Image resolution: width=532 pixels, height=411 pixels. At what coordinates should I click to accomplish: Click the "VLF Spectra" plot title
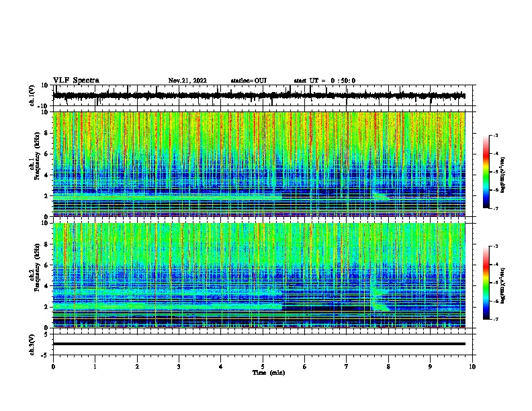(76, 81)
